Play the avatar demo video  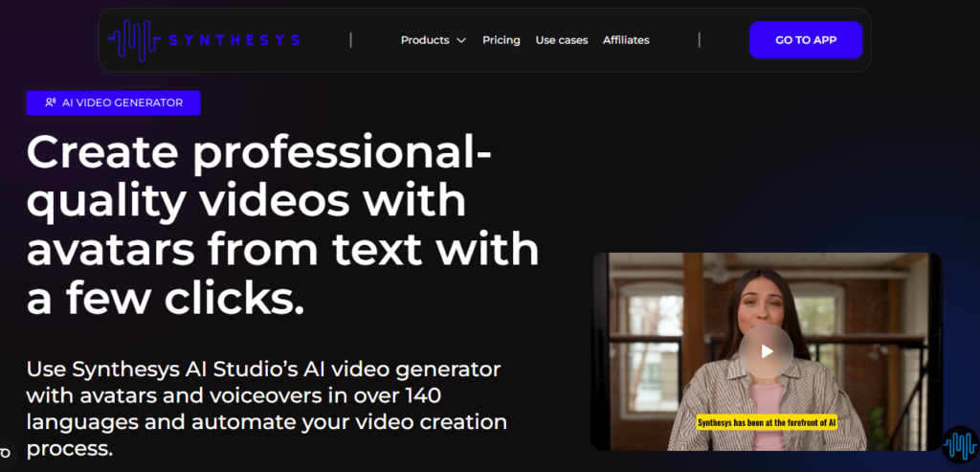(767, 351)
